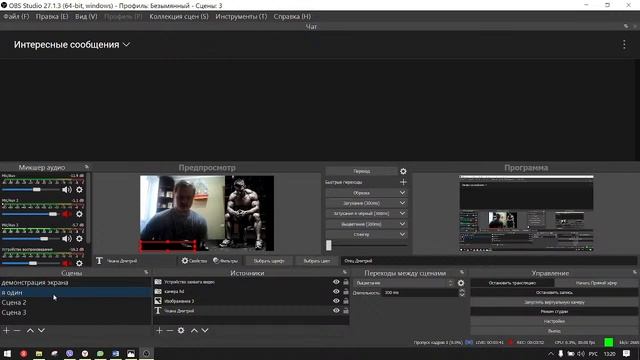The image size is (640, 360).
Task: Click the transition T-bar slider handle
Action: pos(329,245)
